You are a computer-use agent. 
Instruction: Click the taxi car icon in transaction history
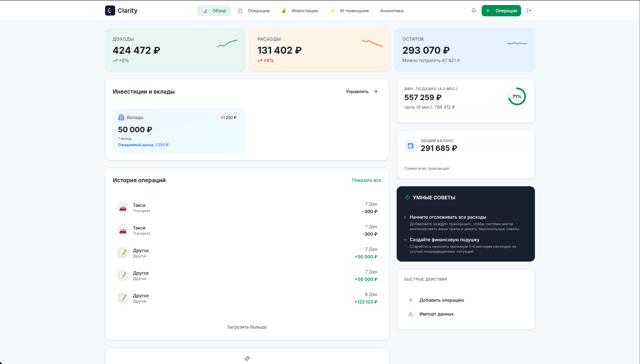(123, 208)
